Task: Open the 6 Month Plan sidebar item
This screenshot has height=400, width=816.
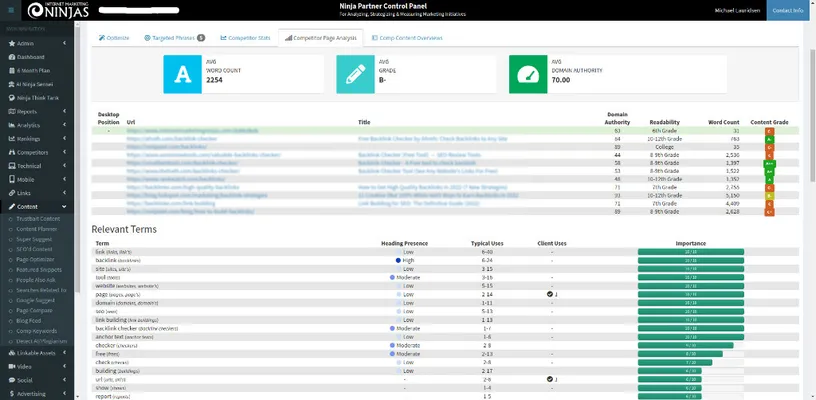Action: click(33, 71)
